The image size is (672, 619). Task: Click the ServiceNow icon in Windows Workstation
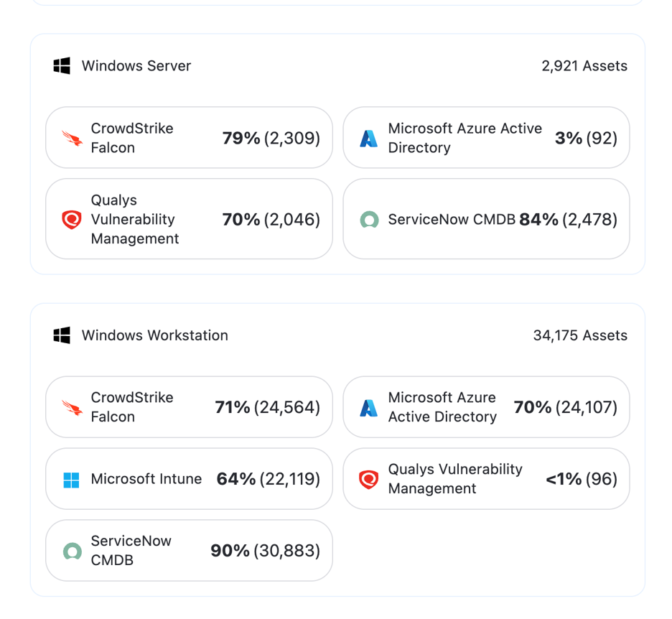tap(72, 551)
